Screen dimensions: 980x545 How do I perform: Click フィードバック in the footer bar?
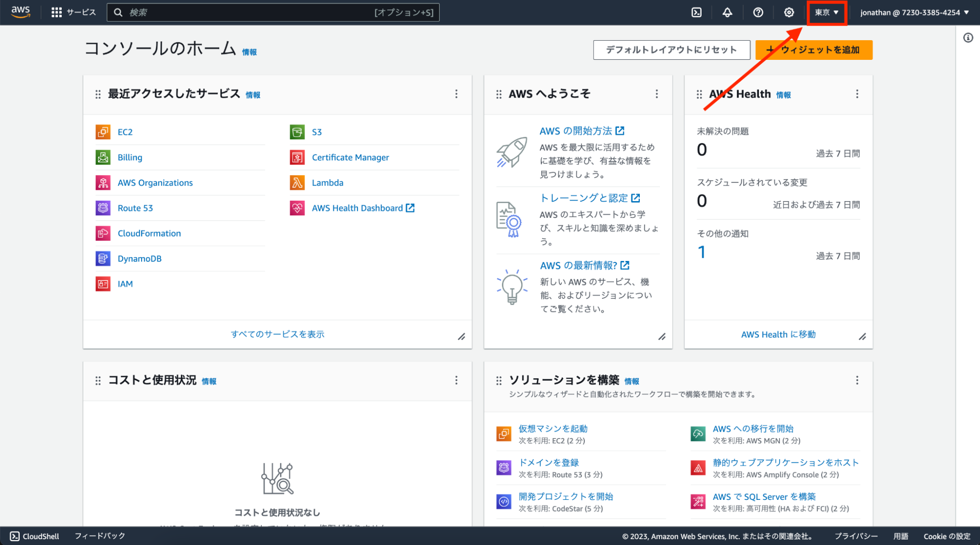[x=100, y=536]
